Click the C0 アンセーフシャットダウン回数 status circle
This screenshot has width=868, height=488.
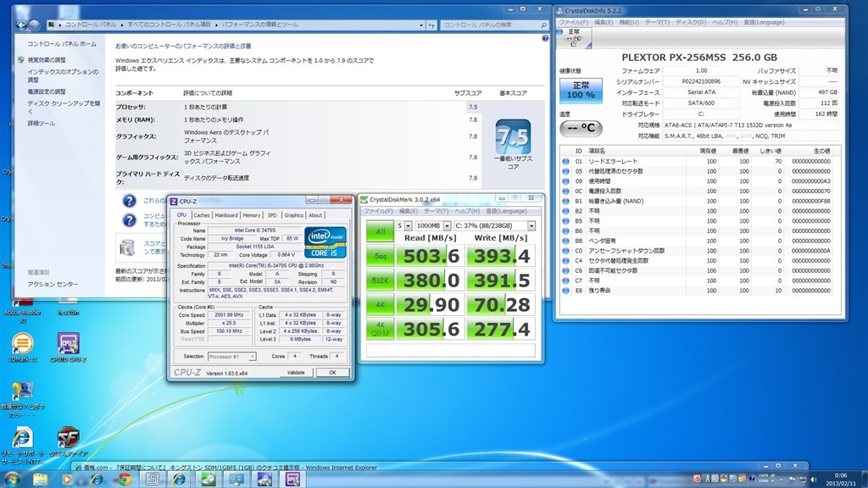click(x=565, y=251)
